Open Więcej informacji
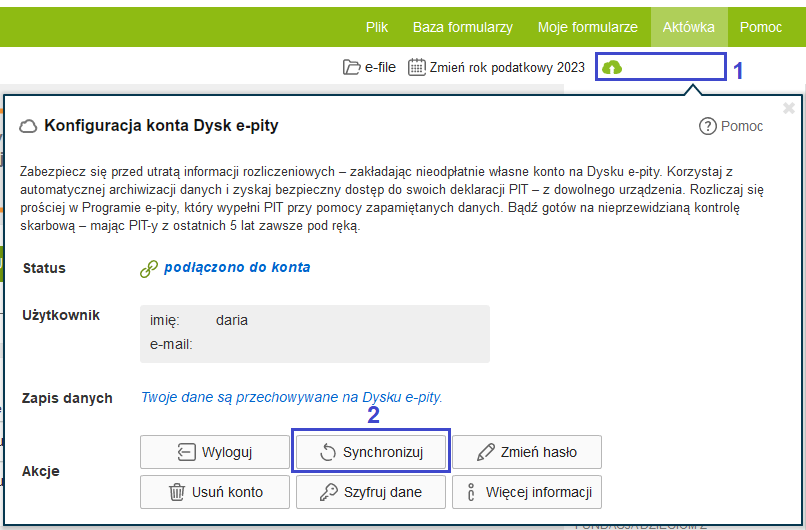 tap(527, 492)
